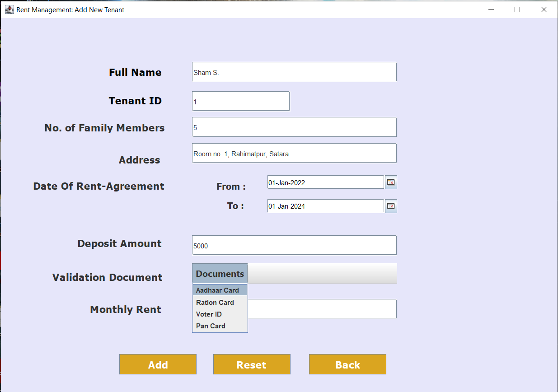Click the Deposit Amount field
Screen dimensions: 558x392
[294, 245]
